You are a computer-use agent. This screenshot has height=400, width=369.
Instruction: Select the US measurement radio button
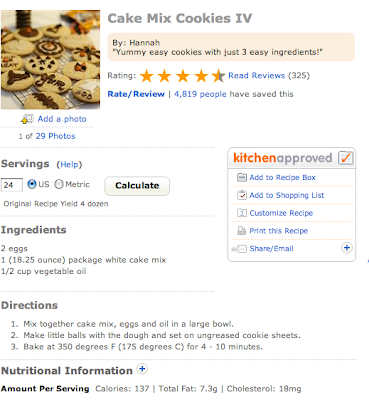32,184
